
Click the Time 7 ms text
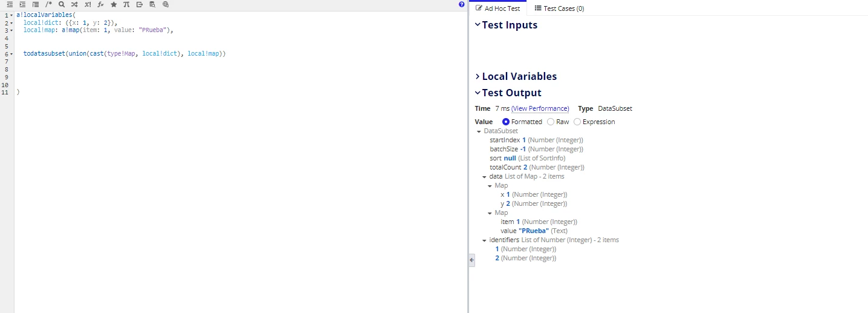click(492, 108)
